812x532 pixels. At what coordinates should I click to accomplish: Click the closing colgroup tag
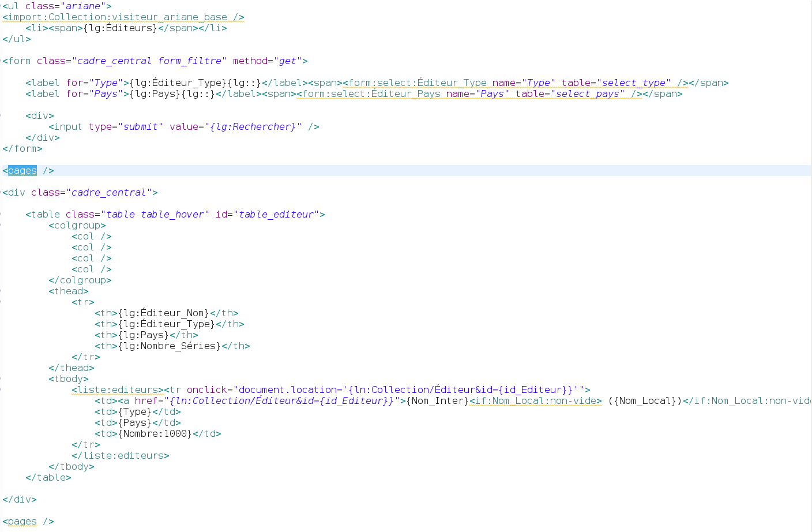point(80,280)
